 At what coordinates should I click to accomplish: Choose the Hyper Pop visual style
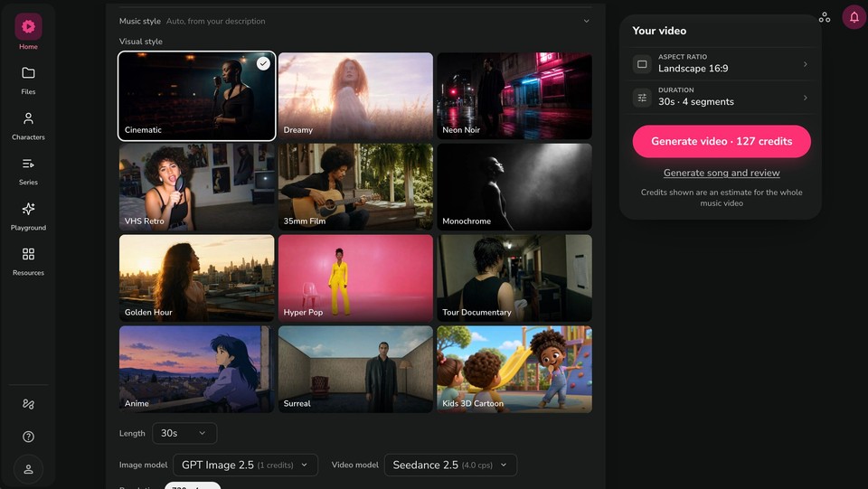point(355,277)
